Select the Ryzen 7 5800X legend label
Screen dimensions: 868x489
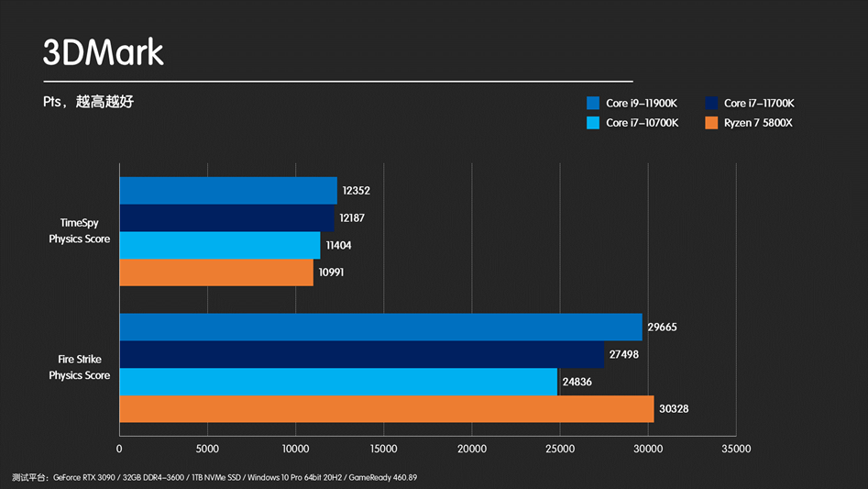tap(758, 123)
